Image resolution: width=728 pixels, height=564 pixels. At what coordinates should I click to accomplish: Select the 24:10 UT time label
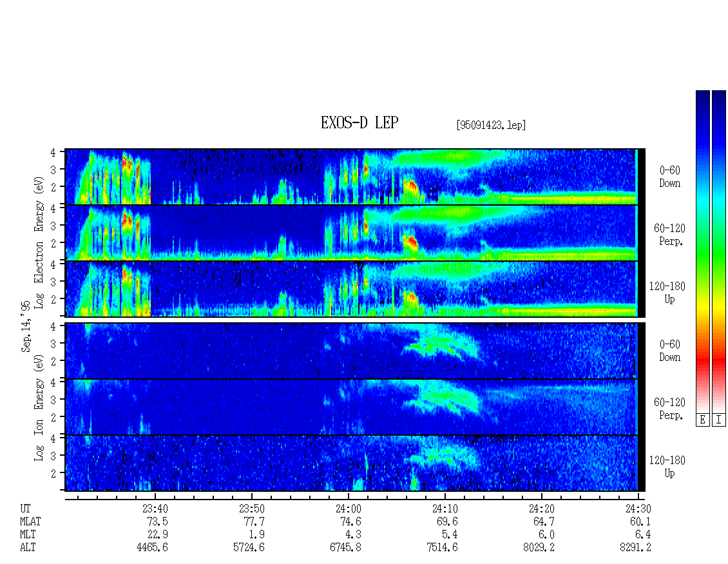(x=445, y=509)
